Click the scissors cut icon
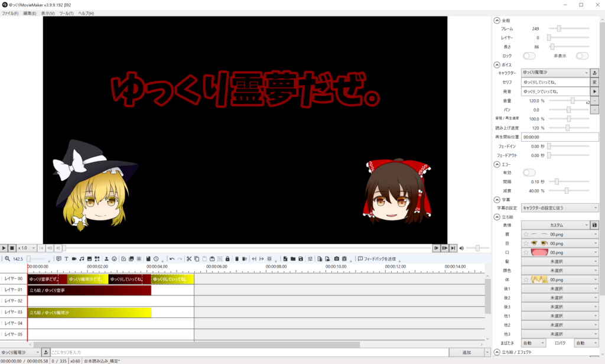The width and height of the screenshot is (605, 364). coord(189,259)
